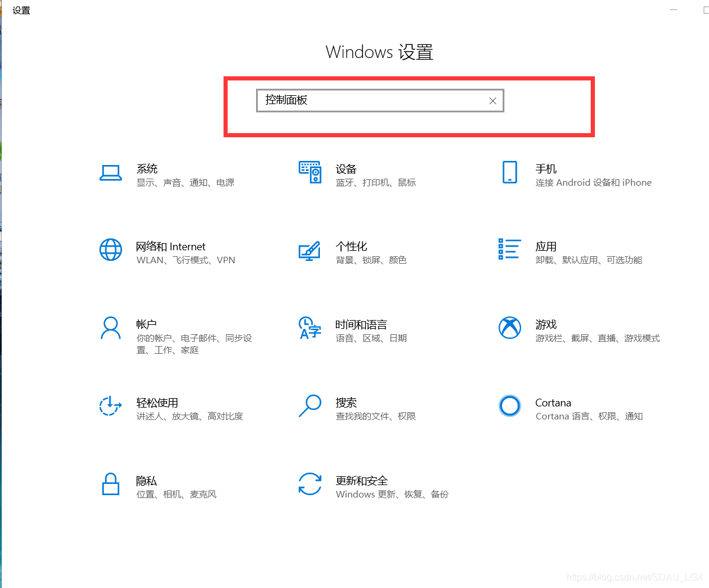Click the Cortana ring icon

[x=510, y=406]
